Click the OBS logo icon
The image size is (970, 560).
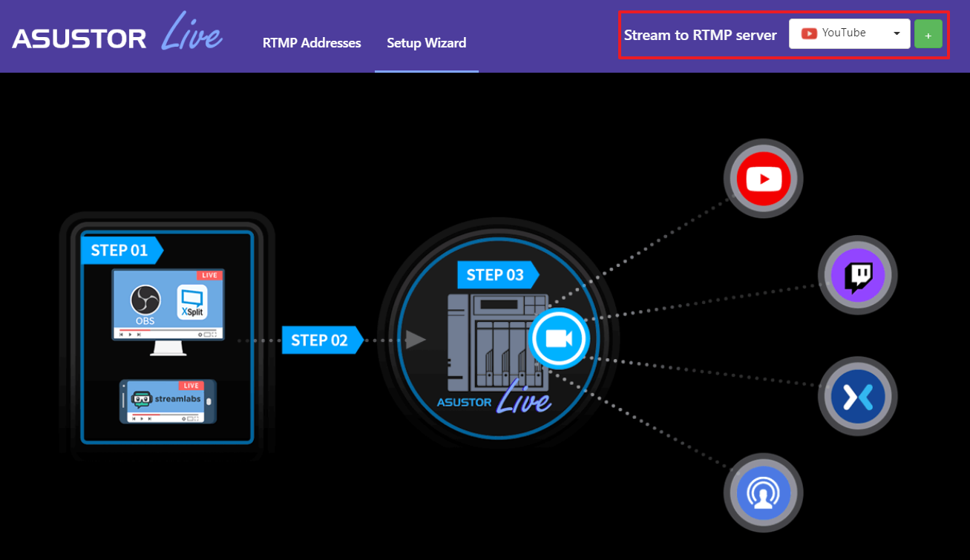pos(145,300)
